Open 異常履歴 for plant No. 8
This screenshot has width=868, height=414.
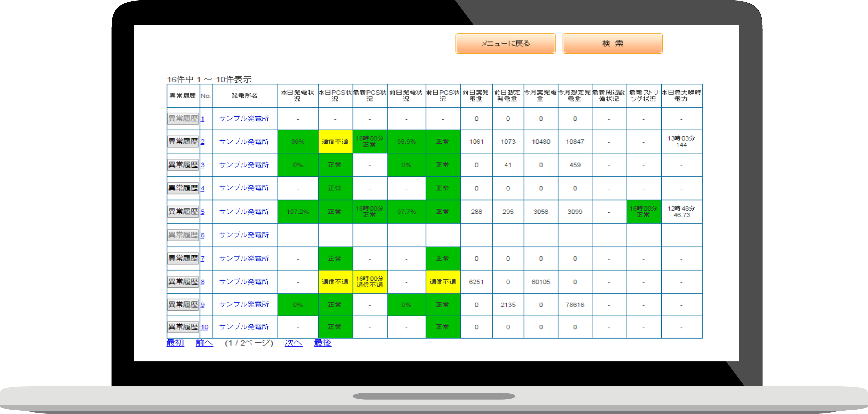point(183,282)
